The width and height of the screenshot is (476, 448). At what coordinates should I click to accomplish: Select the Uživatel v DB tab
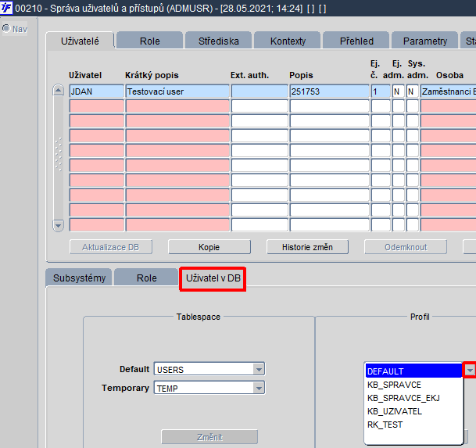213,278
